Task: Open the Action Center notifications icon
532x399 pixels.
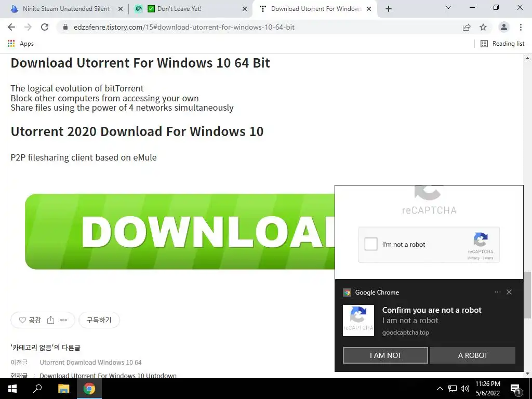Action: [x=515, y=389]
